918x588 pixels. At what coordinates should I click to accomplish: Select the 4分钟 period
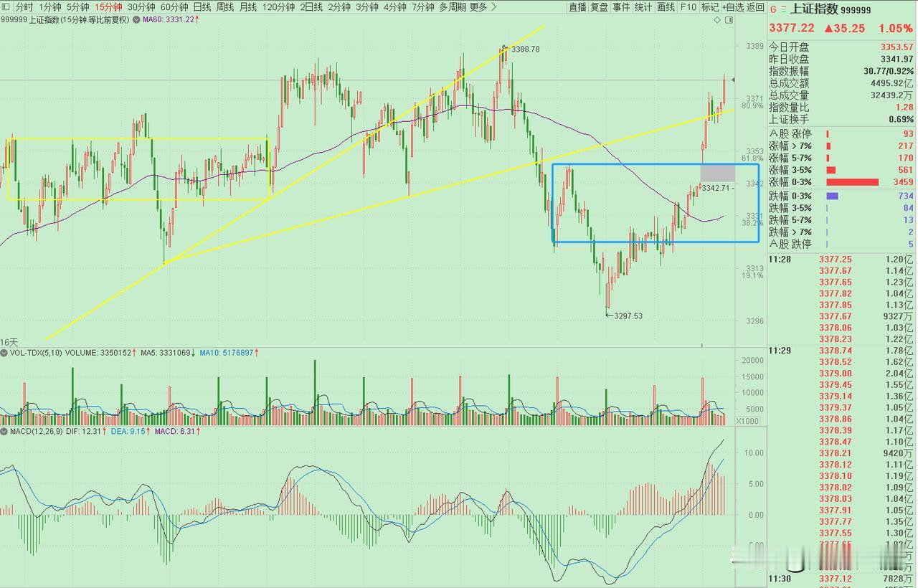pos(394,7)
